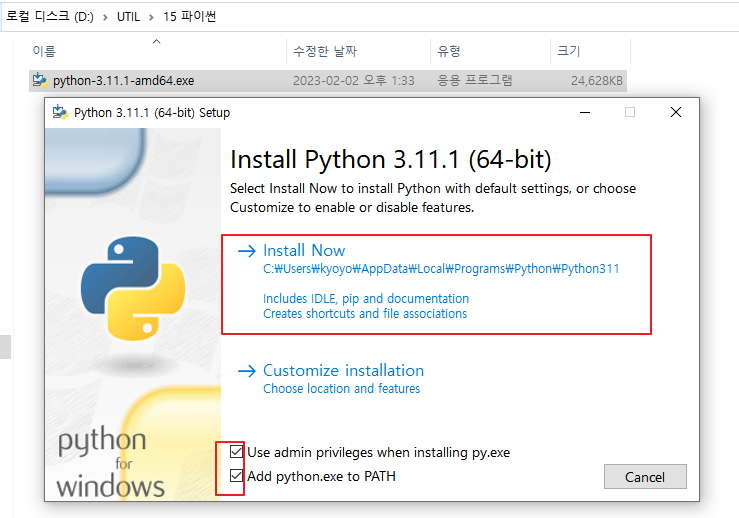Select the python-3.11.1-amd64.exe file name

click(123, 81)
